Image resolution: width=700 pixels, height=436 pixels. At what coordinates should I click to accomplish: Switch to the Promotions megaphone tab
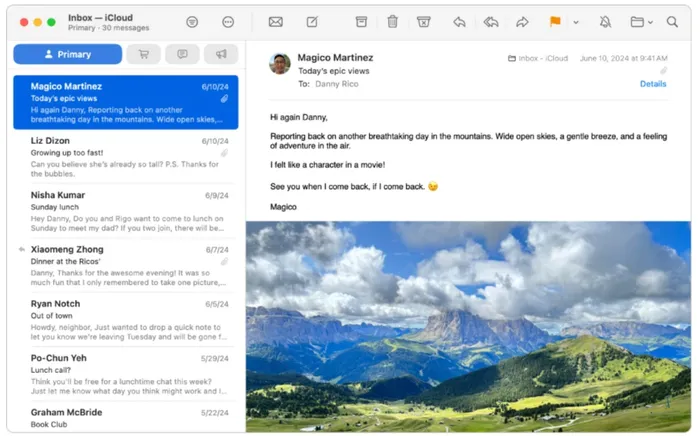221,54
